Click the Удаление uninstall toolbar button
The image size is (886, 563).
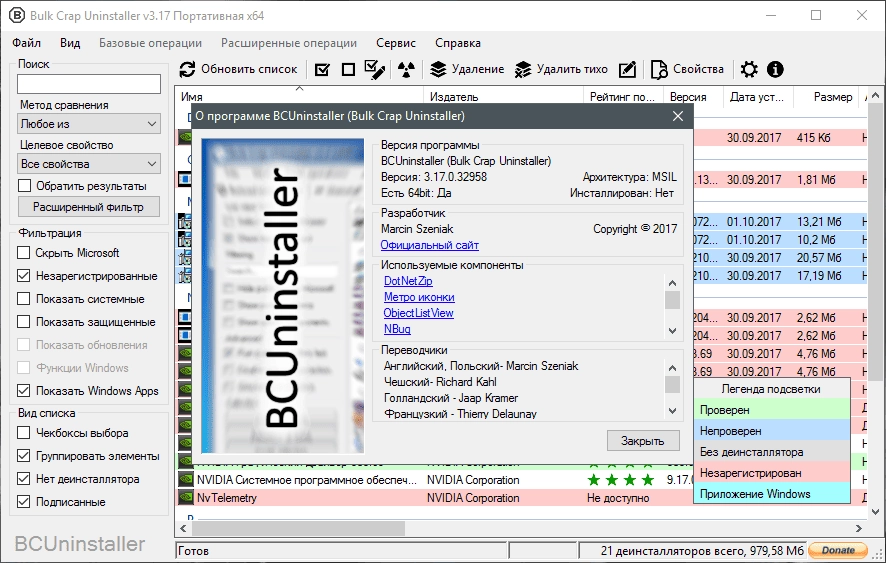point(467,70)
